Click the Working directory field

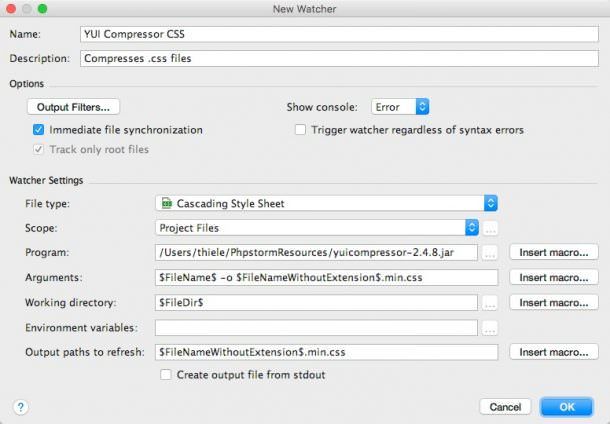[316, 303]
